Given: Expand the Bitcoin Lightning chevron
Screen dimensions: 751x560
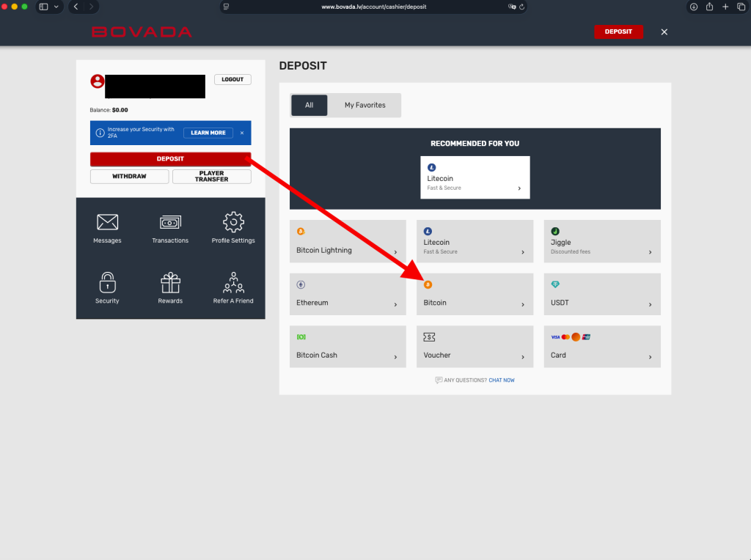Looking at the screenshot, I should (x=395, y=252).
